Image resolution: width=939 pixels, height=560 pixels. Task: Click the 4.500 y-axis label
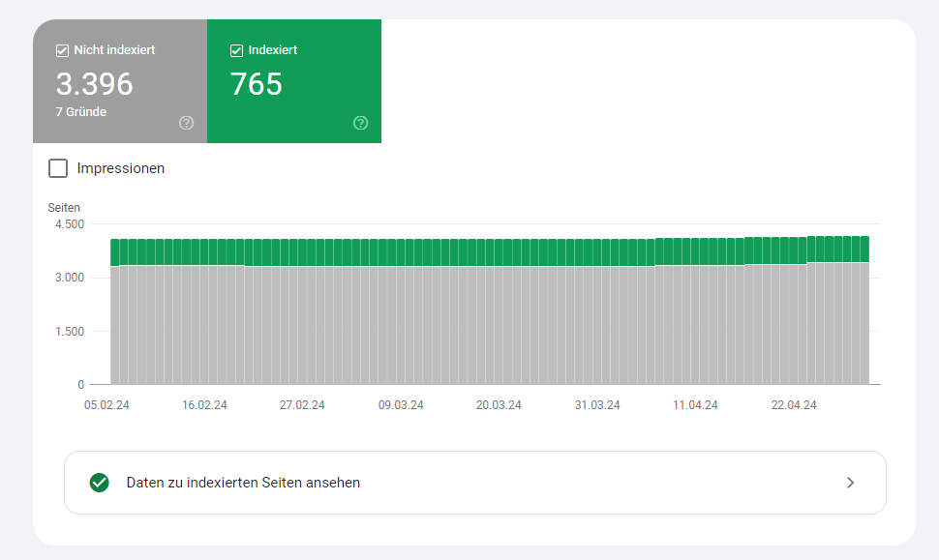70,224
